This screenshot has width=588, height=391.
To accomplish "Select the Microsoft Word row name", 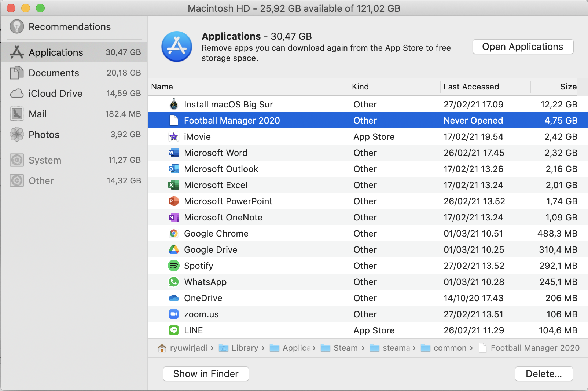I will [x=216, y=153].
